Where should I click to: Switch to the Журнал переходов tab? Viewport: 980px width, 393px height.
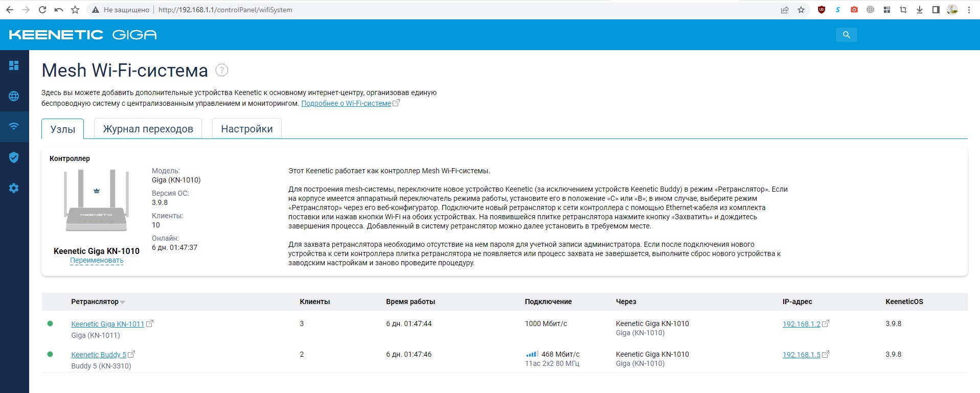(148, 129)
